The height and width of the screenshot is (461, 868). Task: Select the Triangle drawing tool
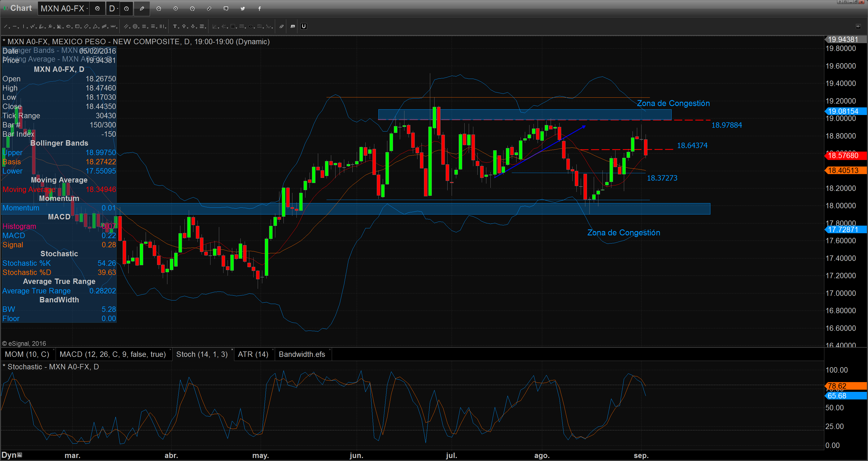pos(95,26)
